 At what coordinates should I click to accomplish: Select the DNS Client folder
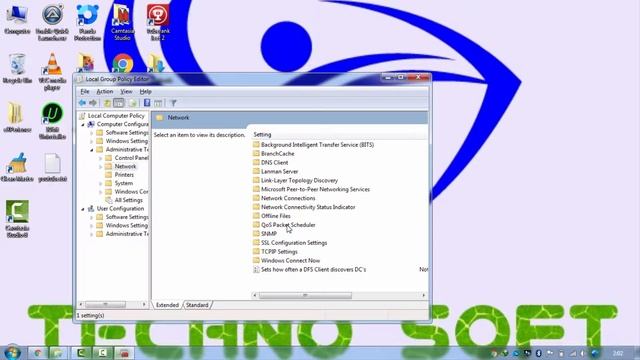coord(270,162)
